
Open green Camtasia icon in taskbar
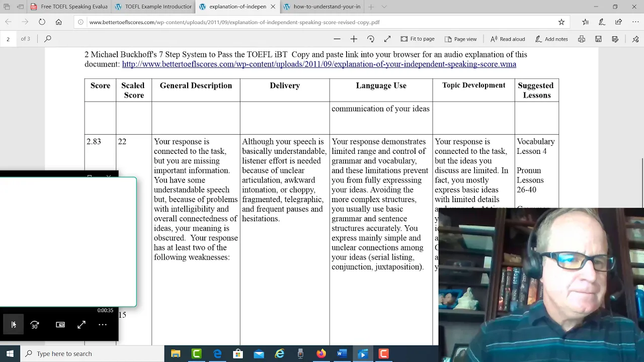(197, 354)
